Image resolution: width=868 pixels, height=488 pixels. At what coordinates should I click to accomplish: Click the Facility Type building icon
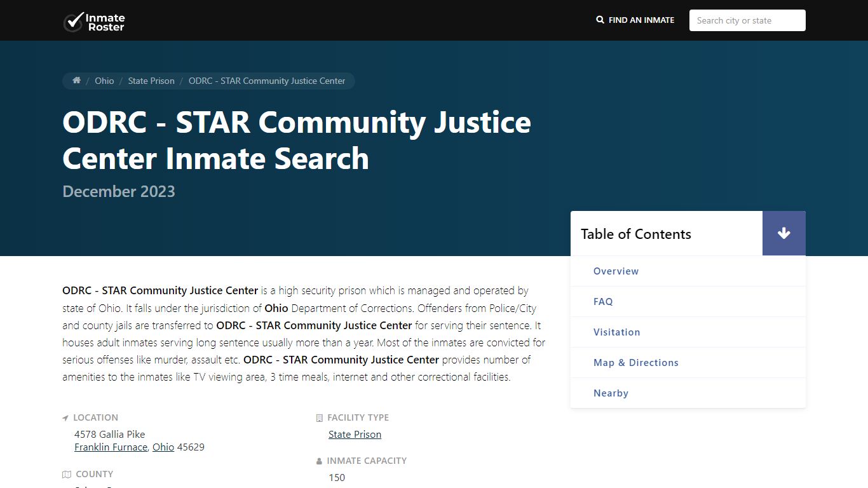coord(320,418)
